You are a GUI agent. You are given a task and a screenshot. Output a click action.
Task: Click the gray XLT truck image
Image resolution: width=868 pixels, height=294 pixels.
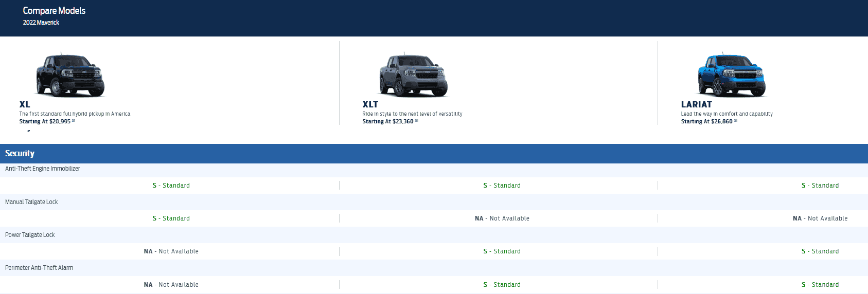click(413, 75)
